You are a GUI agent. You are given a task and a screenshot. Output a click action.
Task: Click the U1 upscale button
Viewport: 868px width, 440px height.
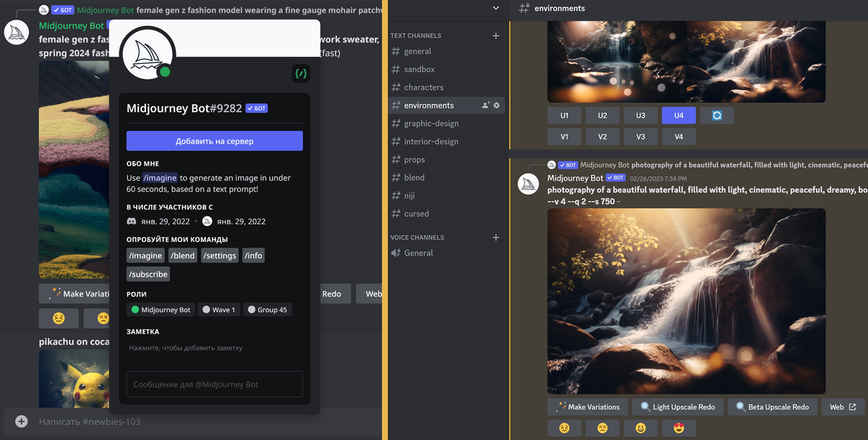pyautogui.click(x=564, y=116)
